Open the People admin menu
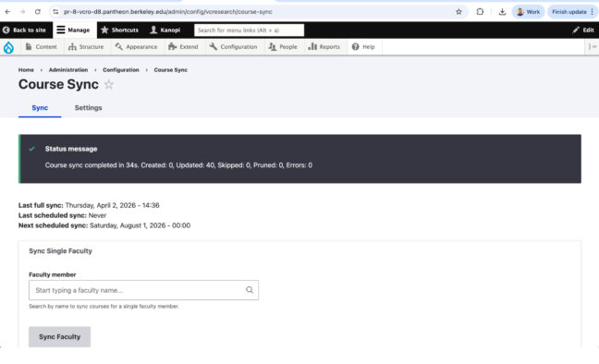 coord(283,46)
